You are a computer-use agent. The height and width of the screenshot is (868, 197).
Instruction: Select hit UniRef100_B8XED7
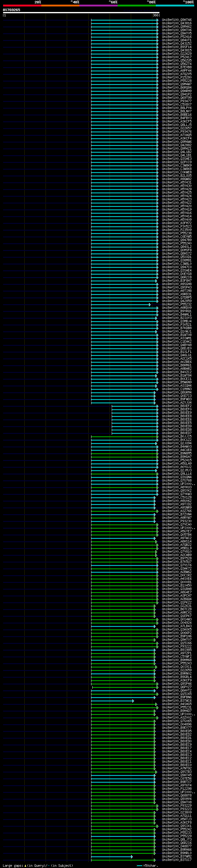coord(177,433)
